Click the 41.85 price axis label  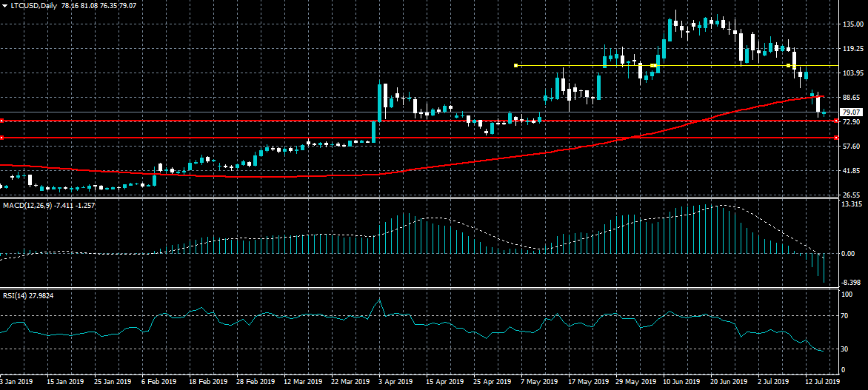(x=851, y=170)
